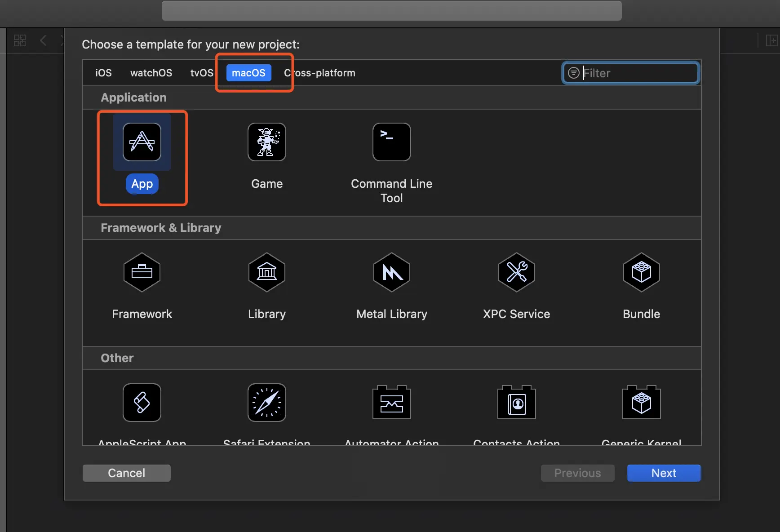The image size is (780, 532).
Task: Select the Metal Library template icon
Action: [x=392, y=272]
